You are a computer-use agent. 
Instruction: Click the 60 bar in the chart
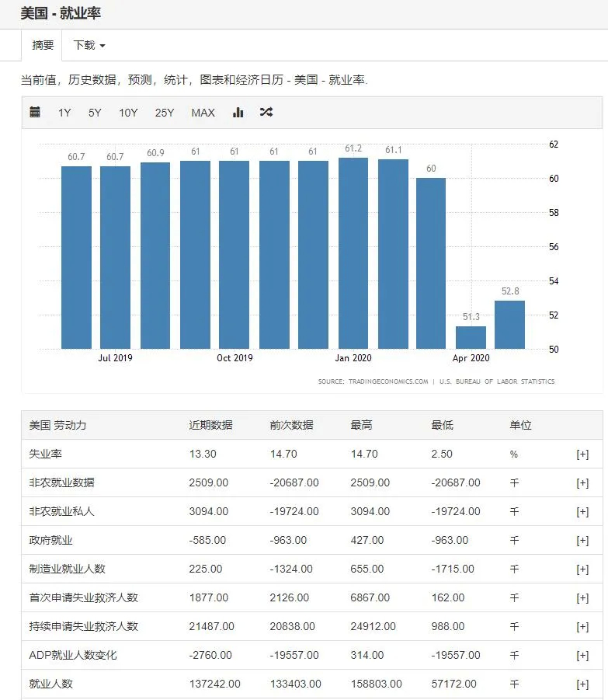click(431, 263)
